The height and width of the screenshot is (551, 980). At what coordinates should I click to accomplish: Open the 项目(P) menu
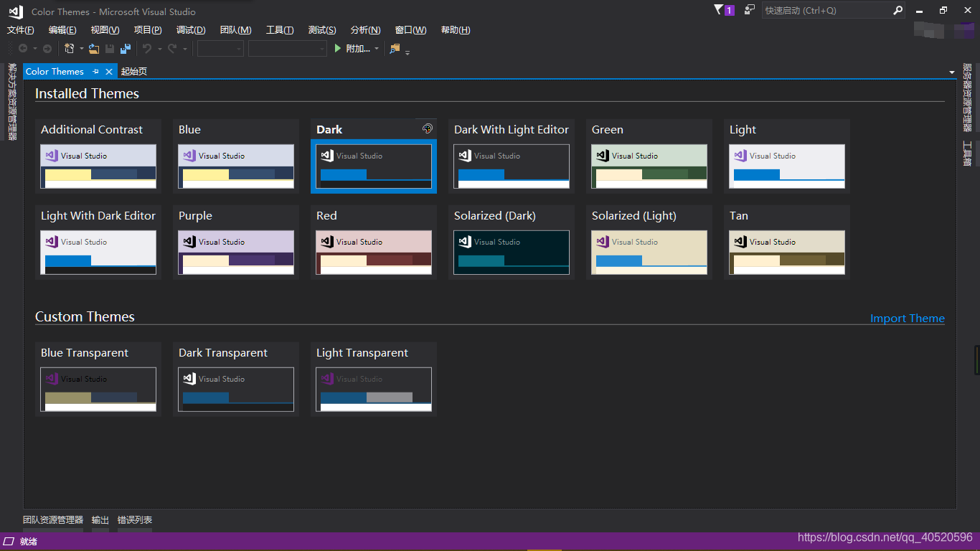[148, 30]
